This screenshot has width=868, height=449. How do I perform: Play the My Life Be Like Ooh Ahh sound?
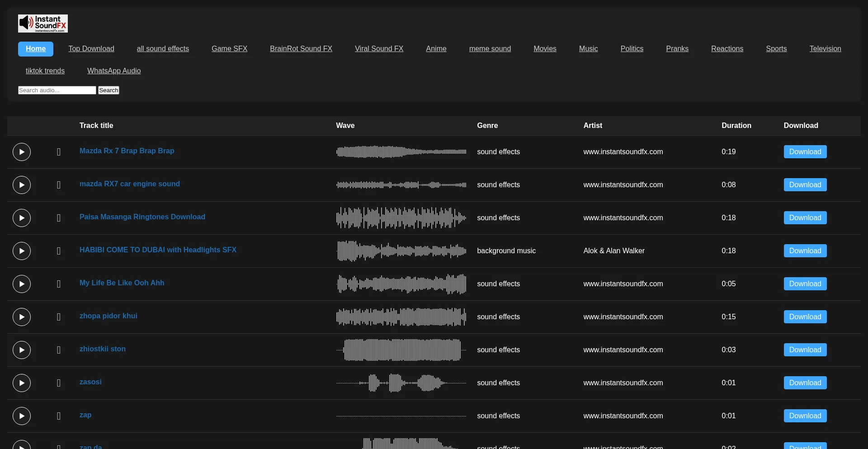tap(21, 284)
